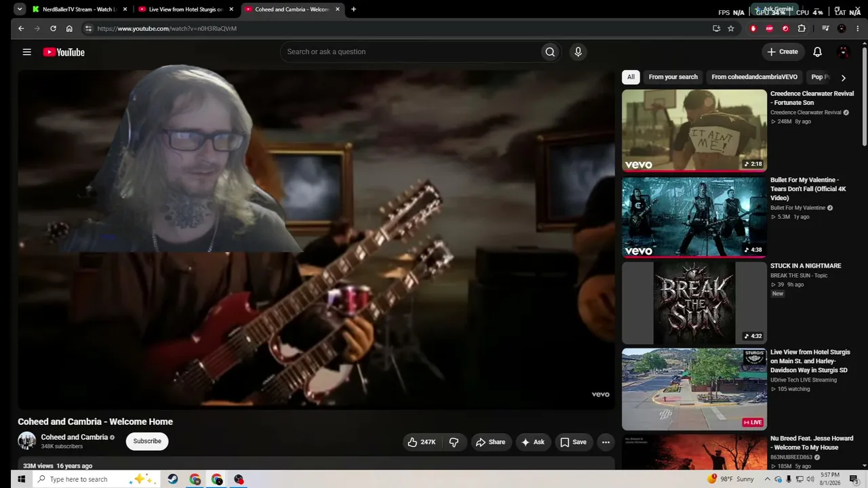Open the Fortunate Son video thumbnail
868x488 pixels.
click(694, 130)
